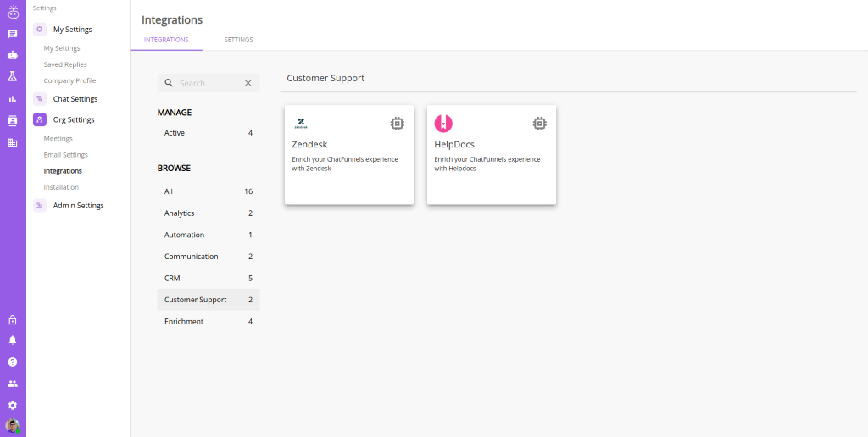This screenshot has height=437, width=868.
Task: Filter by Active integrations
Action: coord(209,133)
